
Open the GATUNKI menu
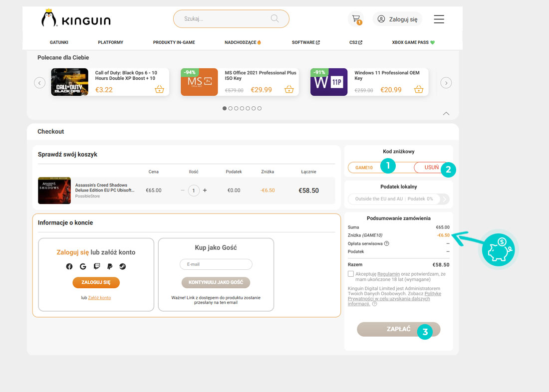(59, 42)
